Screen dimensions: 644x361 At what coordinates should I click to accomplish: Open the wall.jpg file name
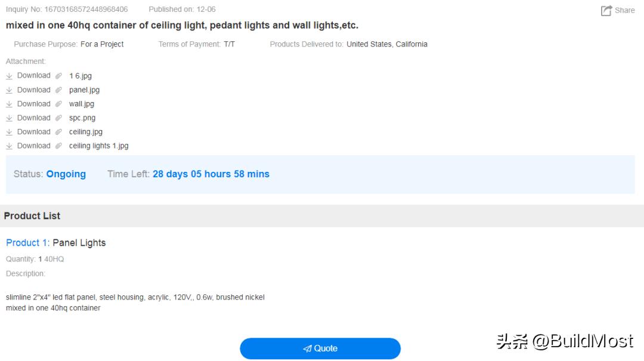coord(82,104)
